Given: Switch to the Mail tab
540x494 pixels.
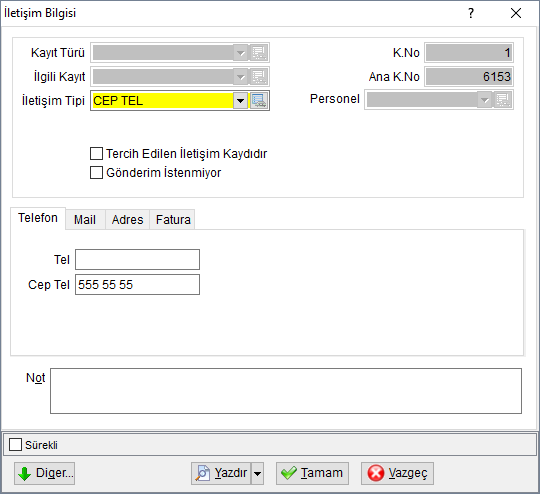Looking at the screenshot, I should [x=85, y=219].
